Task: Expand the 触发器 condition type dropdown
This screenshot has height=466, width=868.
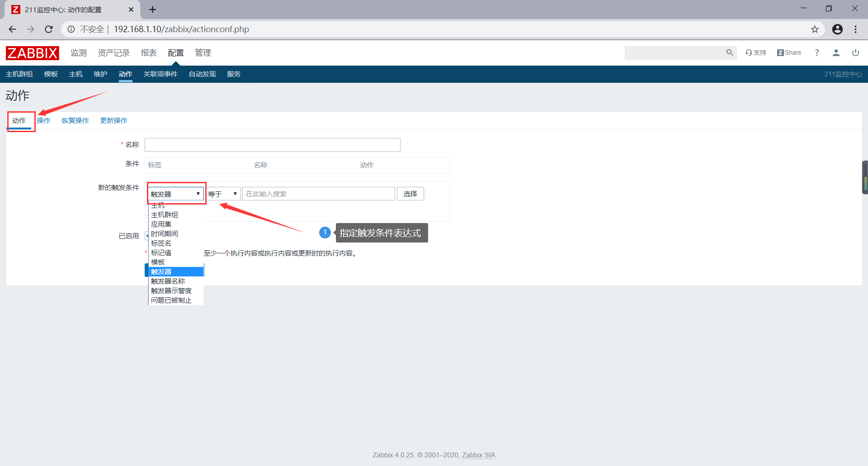Action: click(x=175, y=194)
